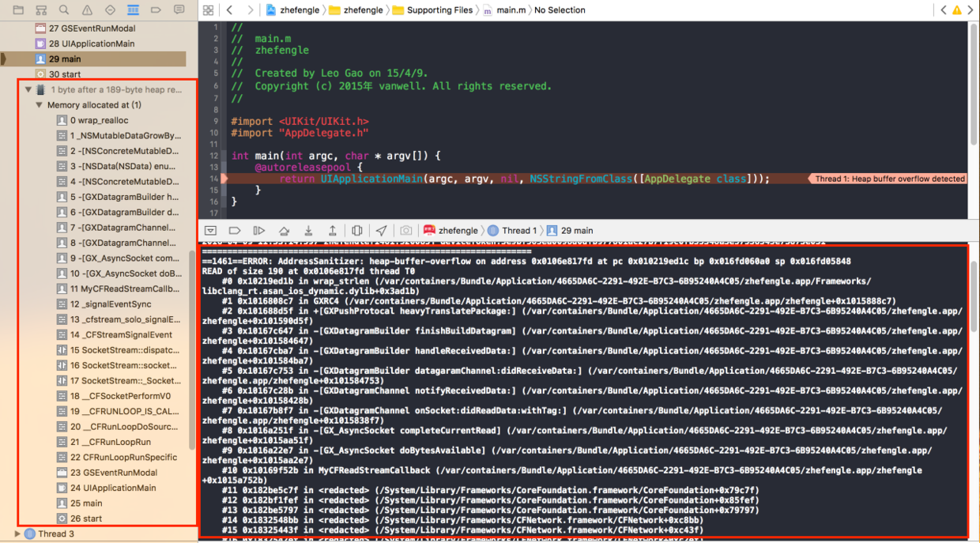Viewport: 980px width, 543px height.
Task: Click the step over debug icon
Action: coord(284,231)
